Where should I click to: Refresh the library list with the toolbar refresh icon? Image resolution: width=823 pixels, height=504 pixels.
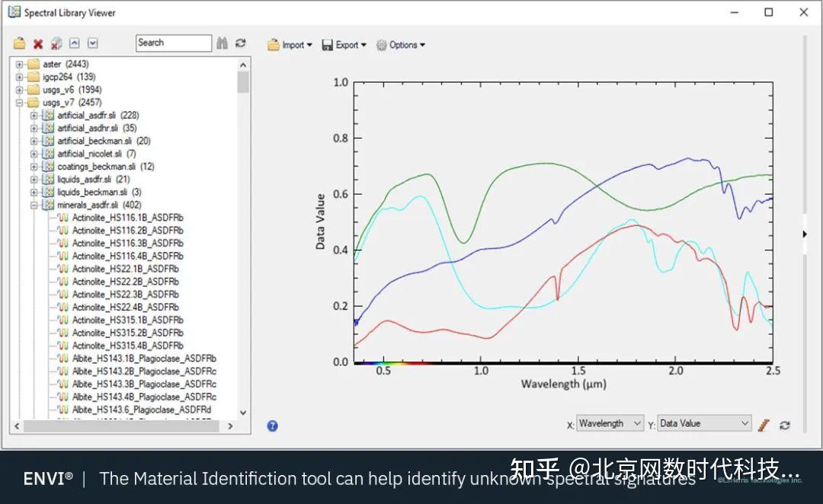[x=240, y=43]
